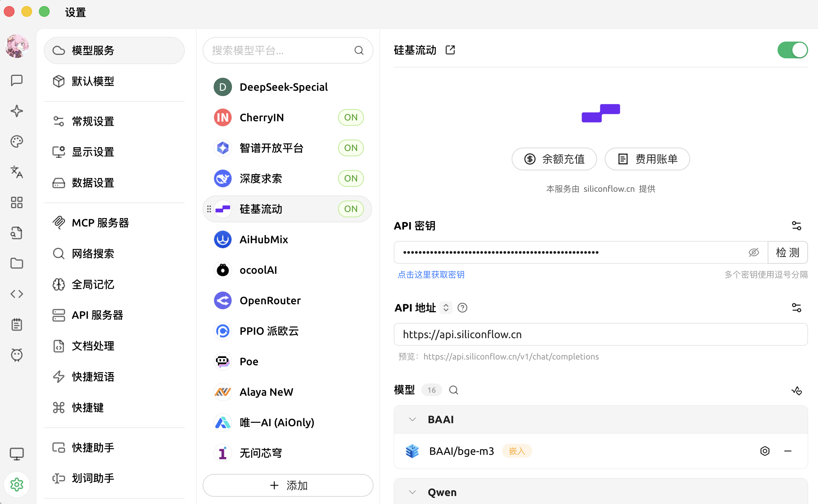
Task: Click the paintbrush palette sidebar icon
Action: pos(17,141)
